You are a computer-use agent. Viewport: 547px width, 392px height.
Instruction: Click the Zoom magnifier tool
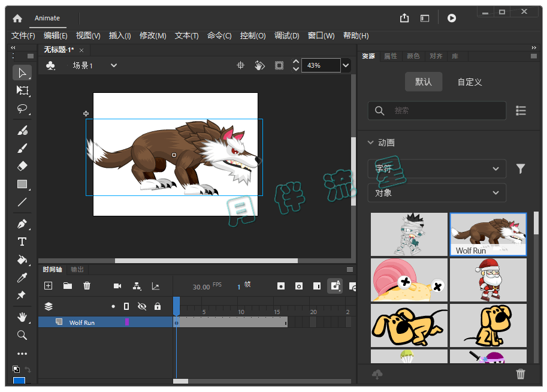pos(22,335)
